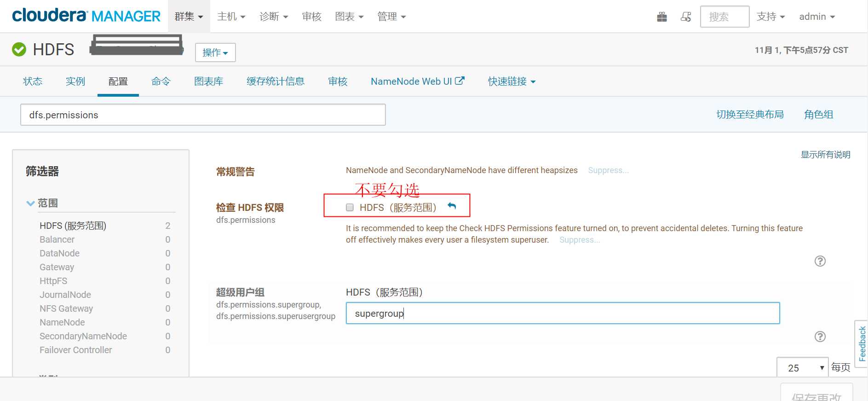The height and width of the screenshot is (401, 868).
Task: Open the 诊断 dropdown menu
Action: [x=274, y=17]
